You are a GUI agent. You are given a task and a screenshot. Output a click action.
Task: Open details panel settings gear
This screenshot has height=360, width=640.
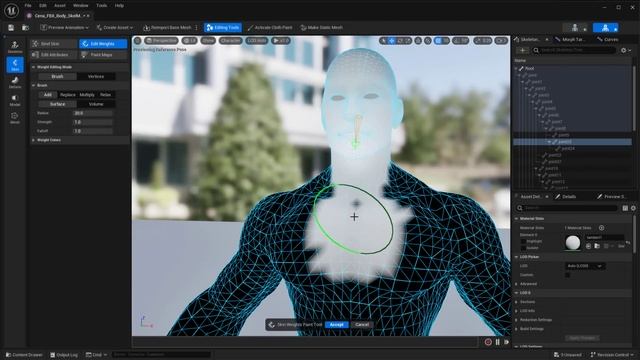click(633, 208)
